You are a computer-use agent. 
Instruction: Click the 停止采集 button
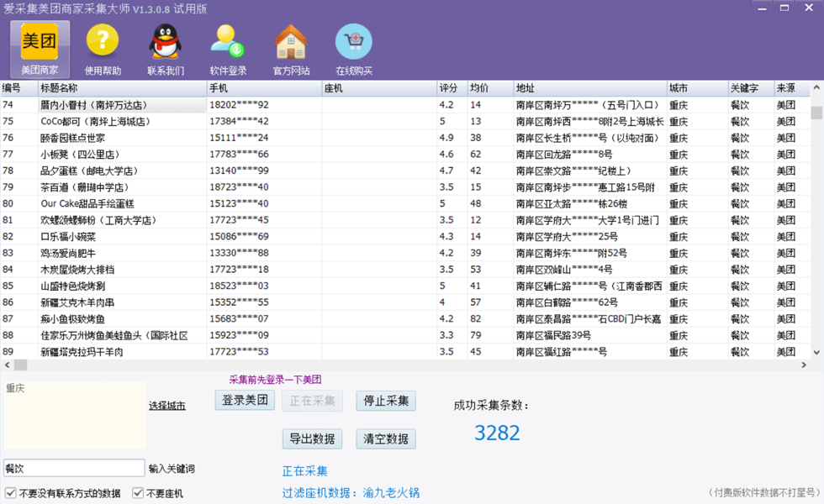(x=386, y=401)
